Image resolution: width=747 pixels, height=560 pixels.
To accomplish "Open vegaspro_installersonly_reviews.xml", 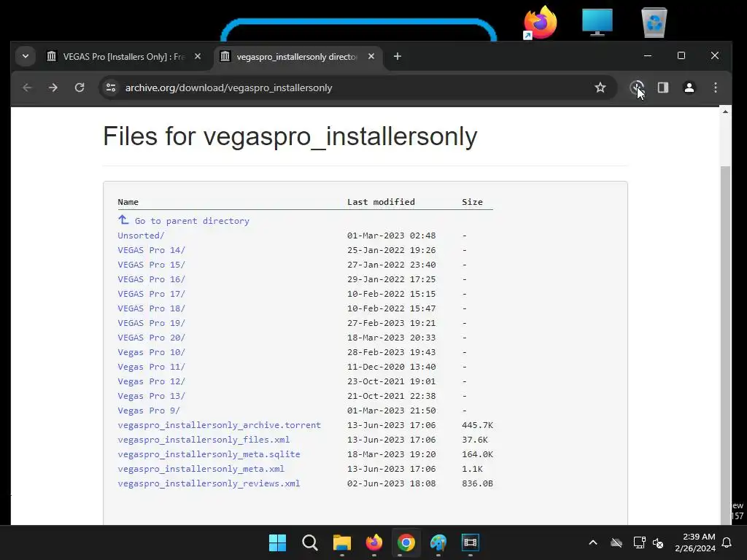I will coord(209,483).
